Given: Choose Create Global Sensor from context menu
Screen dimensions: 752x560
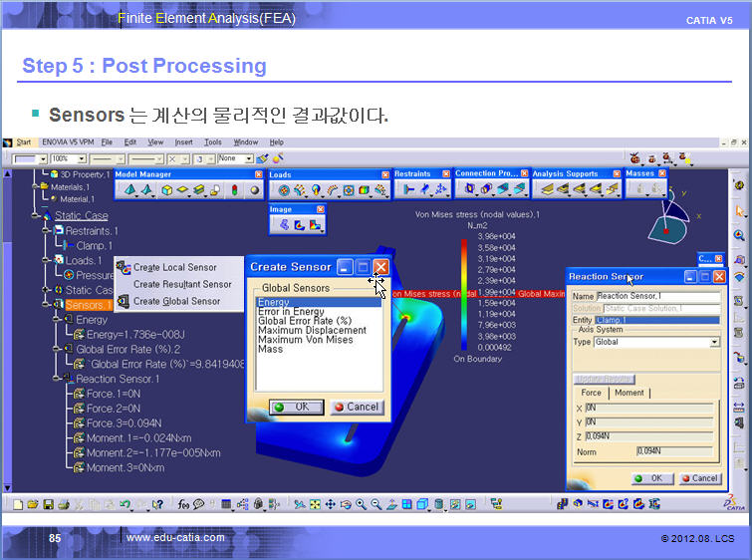Looking at the screenshot, I should [x=176, y=301].
